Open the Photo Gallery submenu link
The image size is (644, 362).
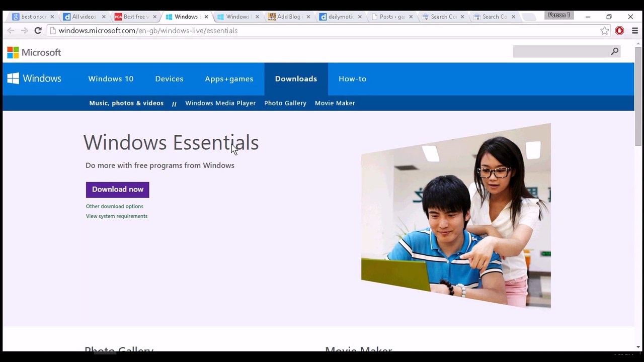[285, 103]
